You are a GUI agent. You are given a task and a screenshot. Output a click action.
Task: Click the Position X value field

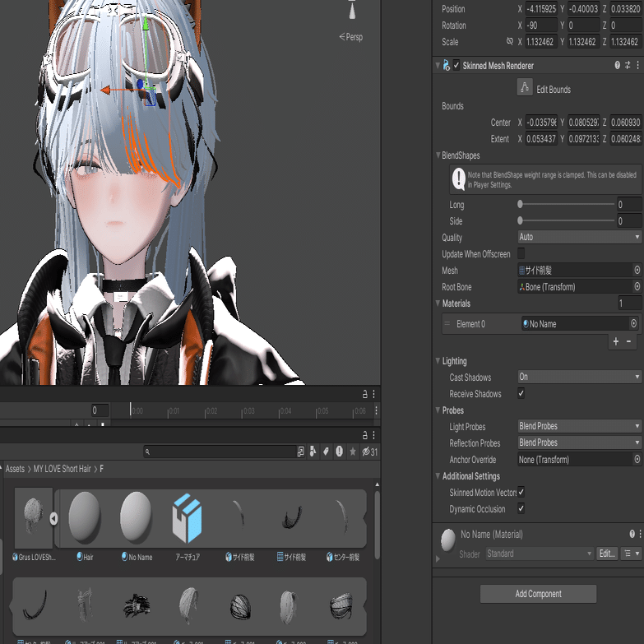[541, 9]
